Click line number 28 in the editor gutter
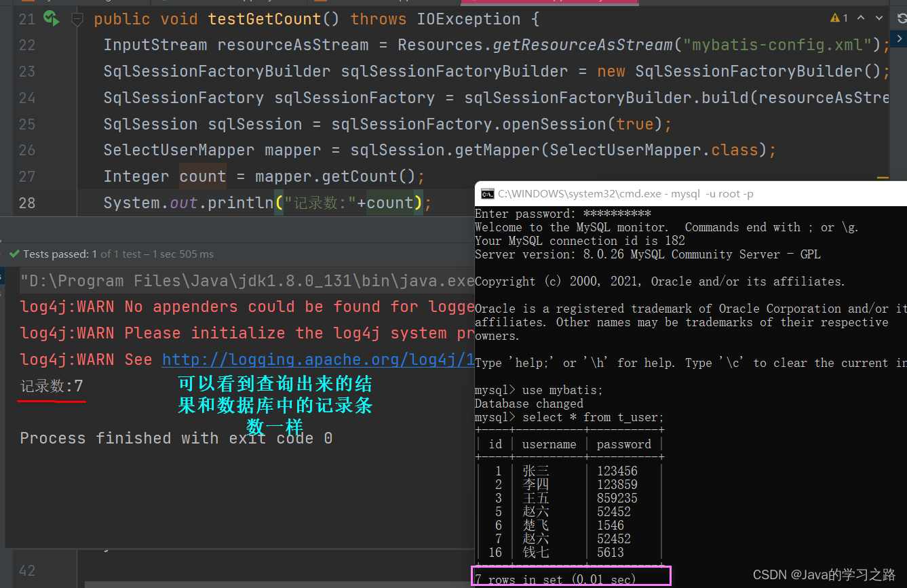 click(x=27, y=203)
